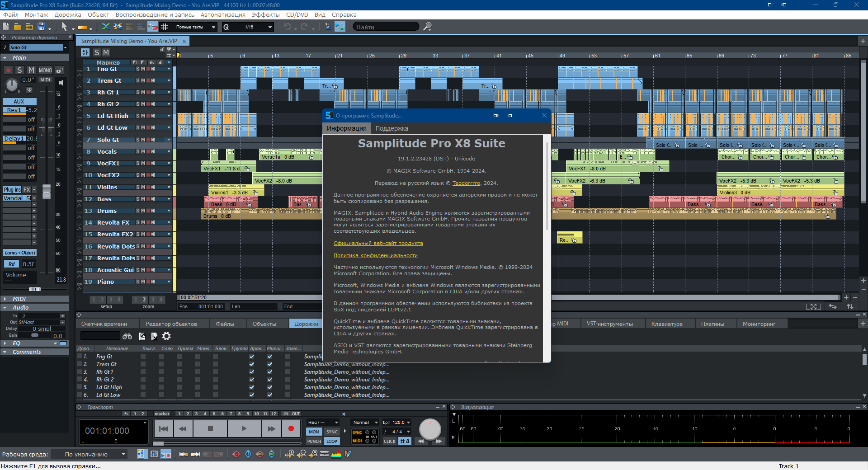The width and height of the screenshot is (868, 470).
Task: Jump to project start in transport
Action: click(x=164, y=429)
